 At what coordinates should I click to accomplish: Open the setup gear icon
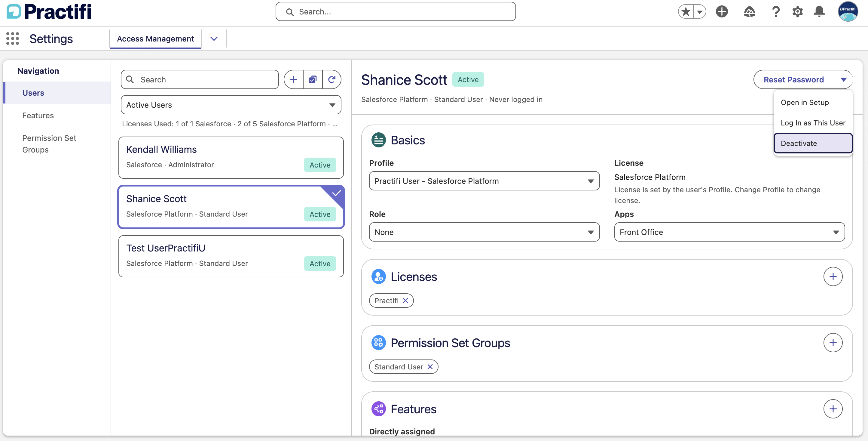[798, 12]
